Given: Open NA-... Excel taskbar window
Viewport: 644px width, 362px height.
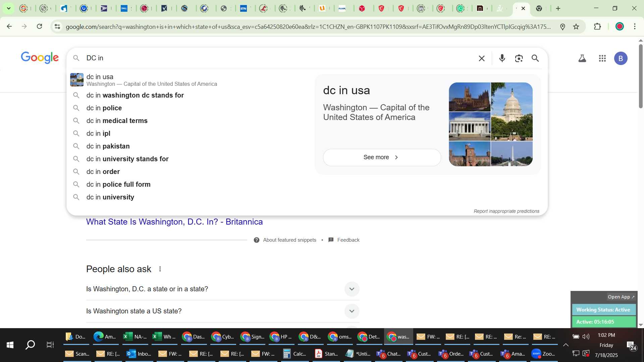Looking at the screenshot, I should (x=135, y=337).
